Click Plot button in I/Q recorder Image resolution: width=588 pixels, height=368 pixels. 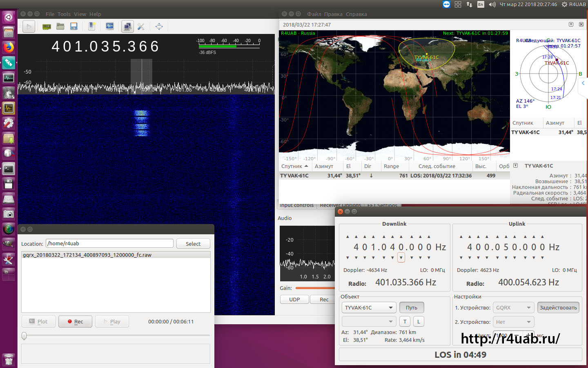[38, 321]
